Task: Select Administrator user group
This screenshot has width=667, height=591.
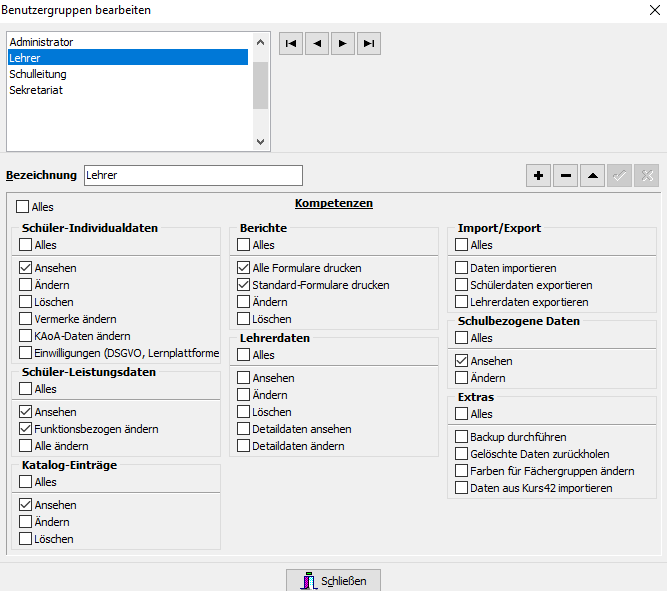Action: point(41,42)
